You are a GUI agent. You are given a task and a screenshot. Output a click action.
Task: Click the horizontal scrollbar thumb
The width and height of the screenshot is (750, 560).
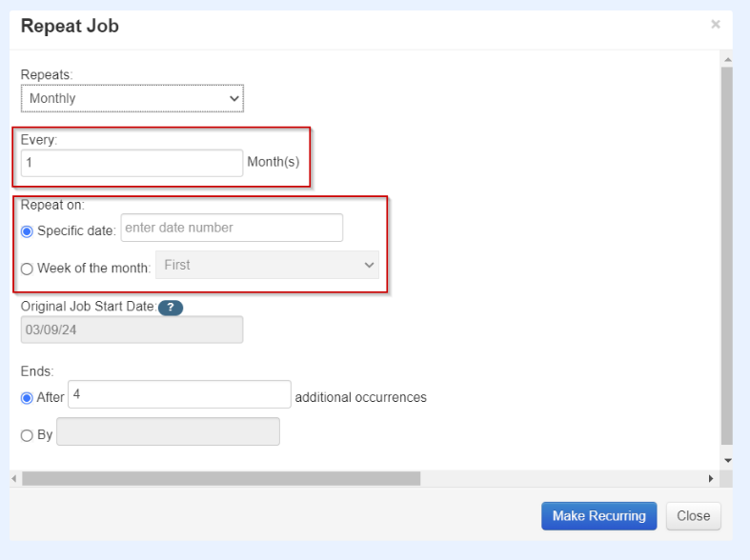click(x=221, y=479)
